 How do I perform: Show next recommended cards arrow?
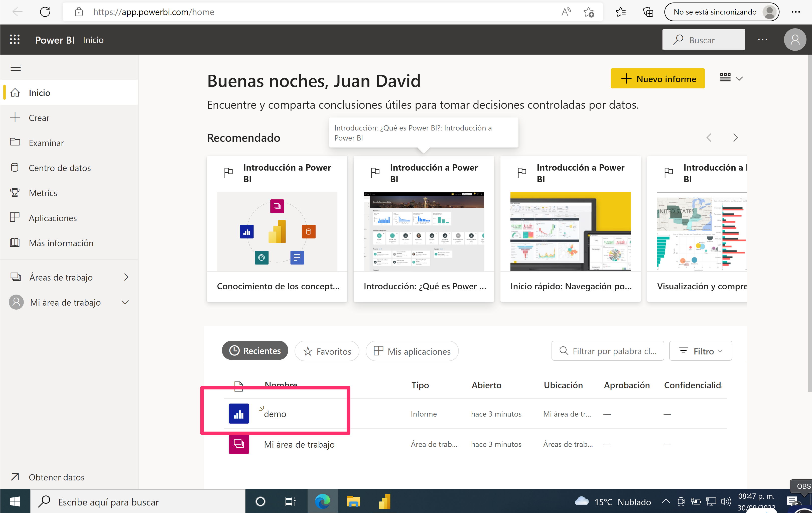(x=735, y=138)
